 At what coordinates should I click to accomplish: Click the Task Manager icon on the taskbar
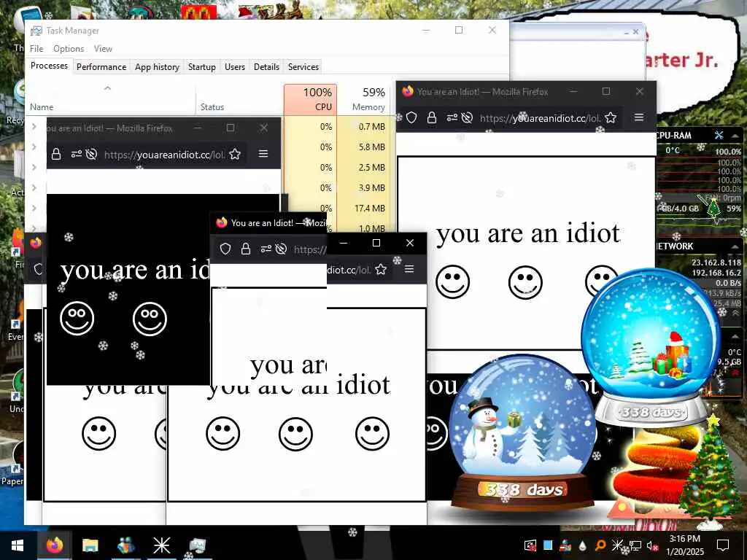(197, 545)
